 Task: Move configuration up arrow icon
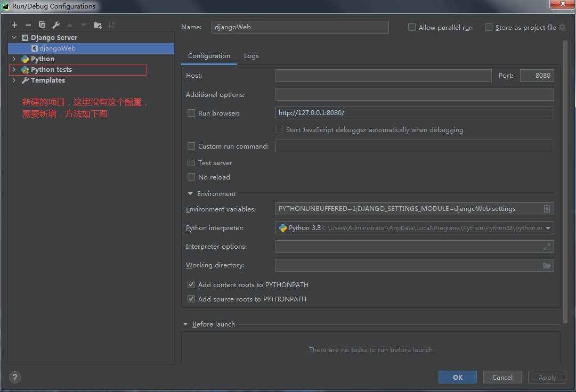tap(70, 25)
